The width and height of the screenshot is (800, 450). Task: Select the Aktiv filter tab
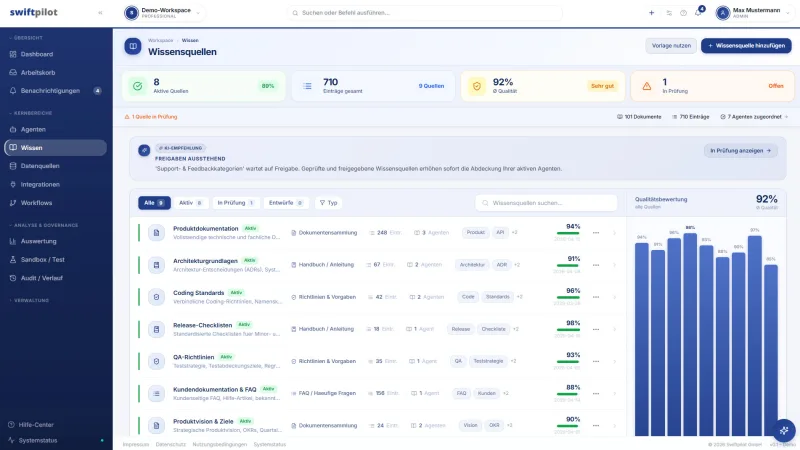[191, 203]
